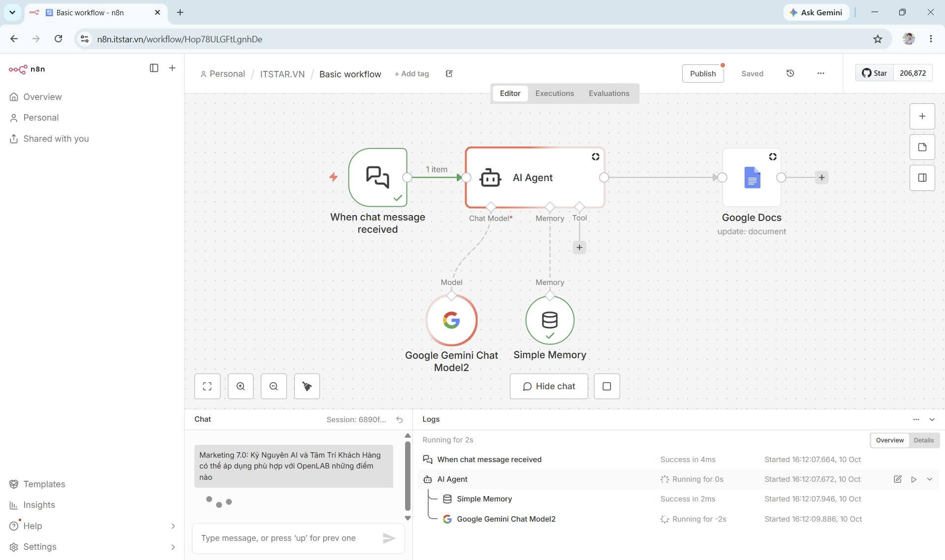The width and height of the screenshot is (945, 560).
Task: Click the Basic workflow title
Action: 350,74
